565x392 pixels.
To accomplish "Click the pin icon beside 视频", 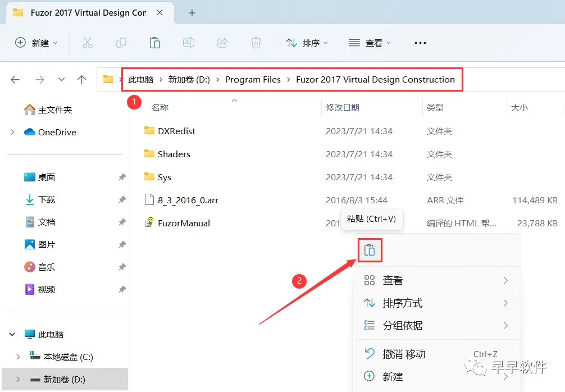I will point(122,289).
